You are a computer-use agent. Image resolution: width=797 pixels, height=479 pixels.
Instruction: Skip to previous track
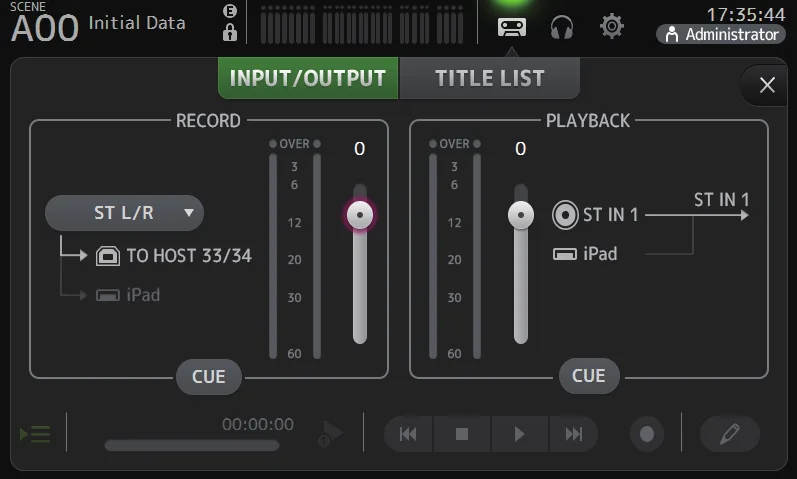(409, 434)
